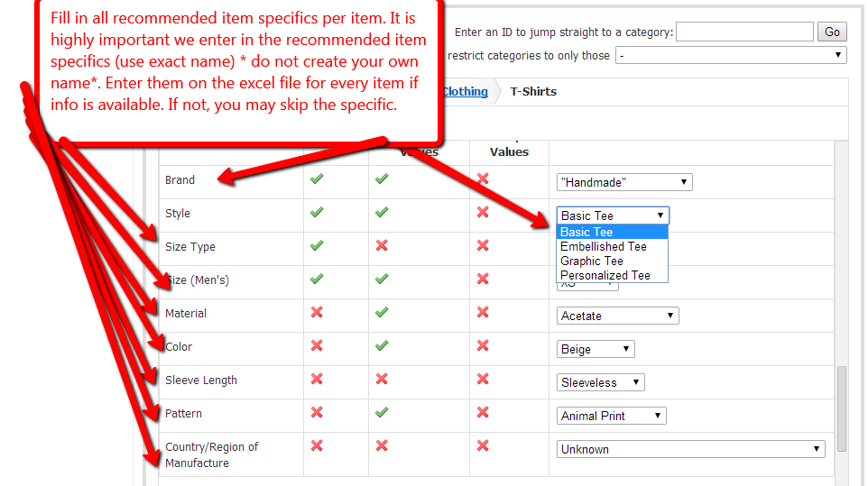This screenshot has height=486, width=868.
Task: Click the red X in the Size Type row
Action: pyautogui.click(x=382, y=246)
